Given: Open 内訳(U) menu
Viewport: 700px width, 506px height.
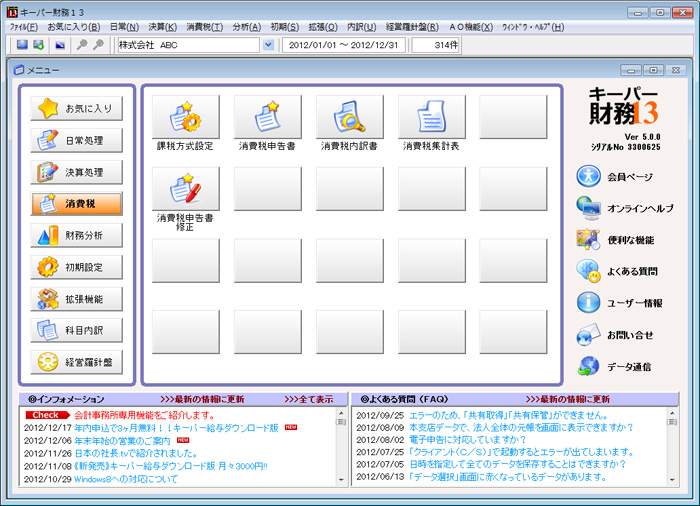Looking at the screenshot, I should coord(362,27).
